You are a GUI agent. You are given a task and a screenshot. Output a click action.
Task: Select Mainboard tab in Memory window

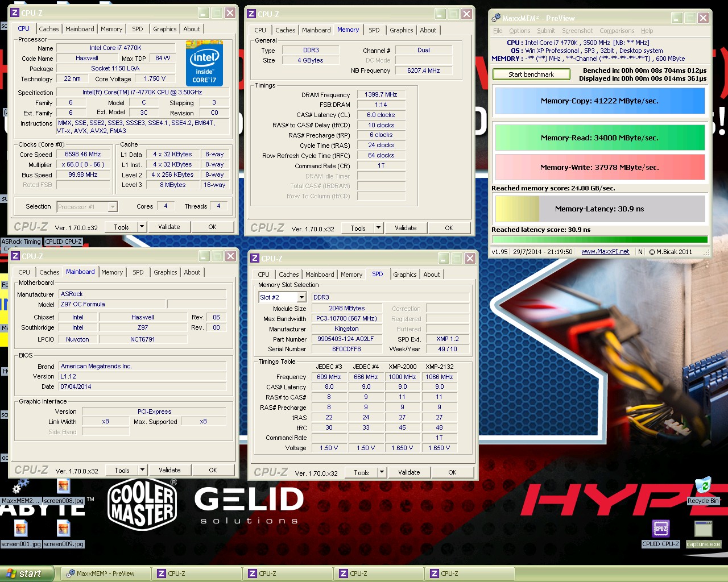click(x=316, y=30)
